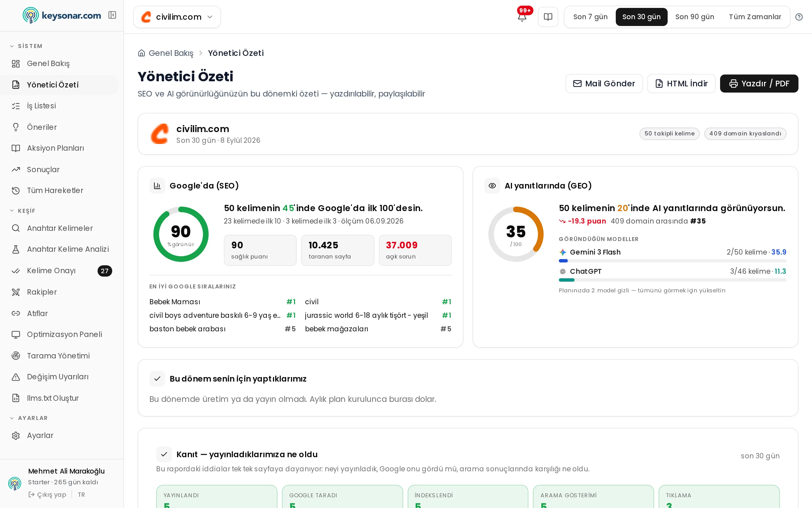Screen dimensions: 812x508
Task: Click the Atıflar link icon
Action: 16,313
